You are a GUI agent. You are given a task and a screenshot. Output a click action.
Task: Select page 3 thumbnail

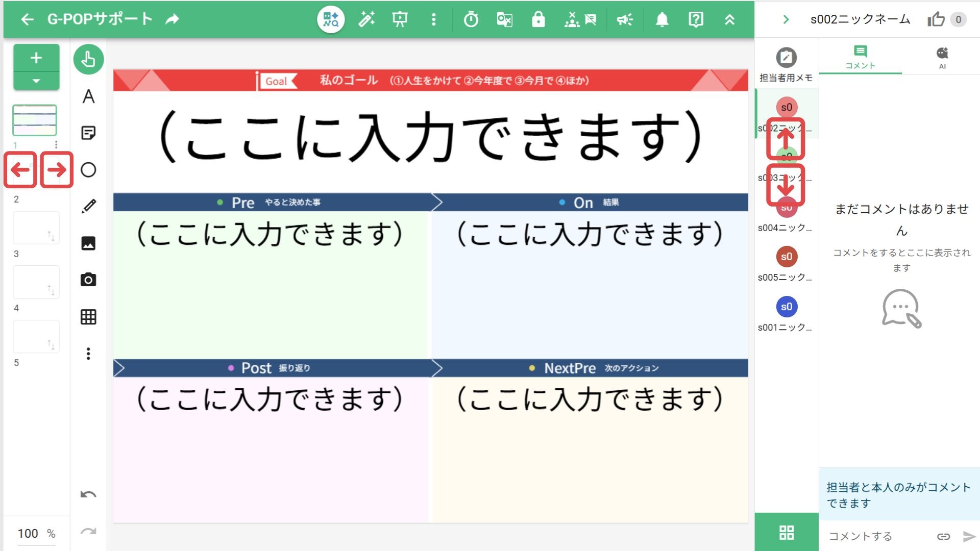36,228
